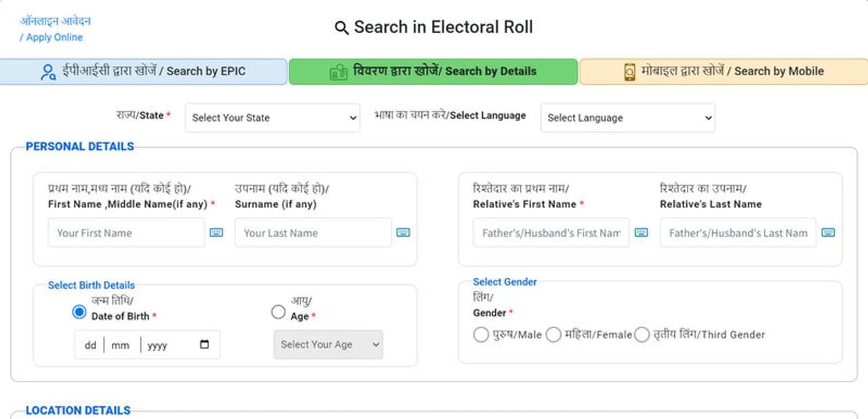This screenshot has height=419, width=868.
Task: Click into the Your First Name field
Action: point(126,233)
